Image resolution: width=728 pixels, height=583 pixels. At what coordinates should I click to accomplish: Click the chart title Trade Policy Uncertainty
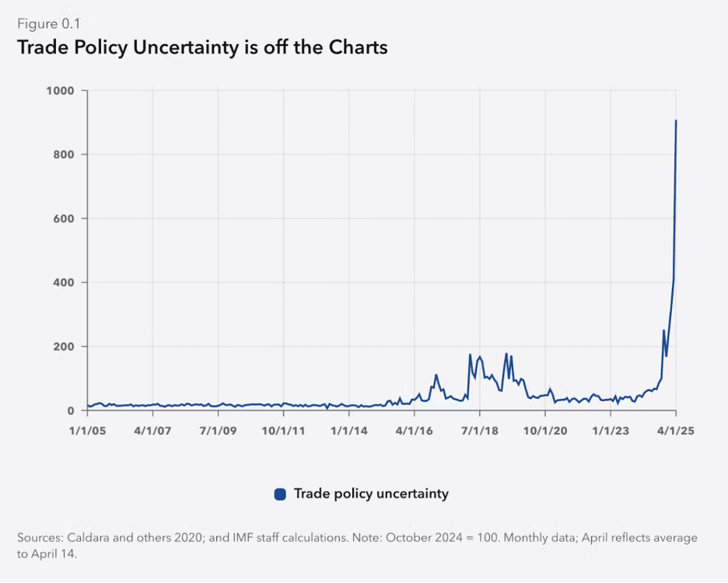tap(202, 47)
